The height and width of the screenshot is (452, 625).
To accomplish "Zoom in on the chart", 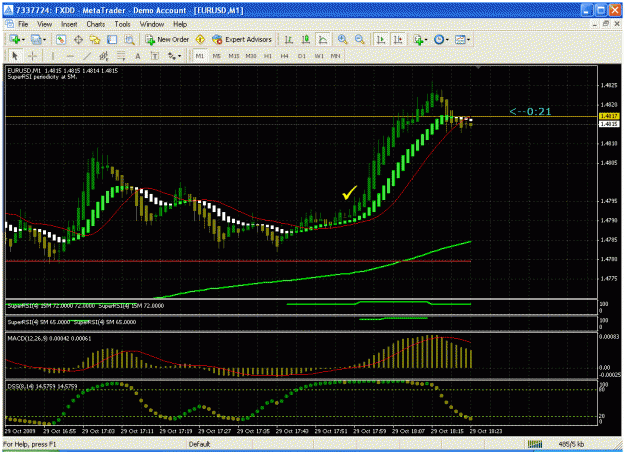I will (342, 39).
